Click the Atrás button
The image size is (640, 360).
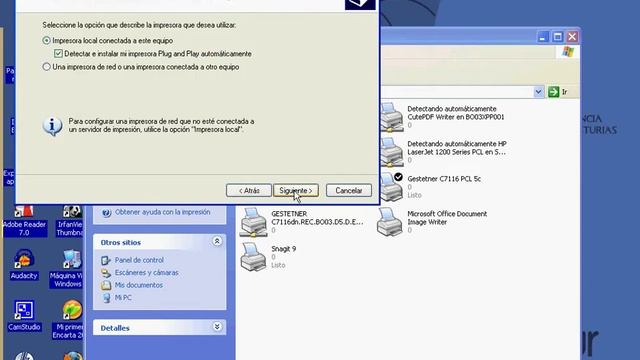point(249,191)
